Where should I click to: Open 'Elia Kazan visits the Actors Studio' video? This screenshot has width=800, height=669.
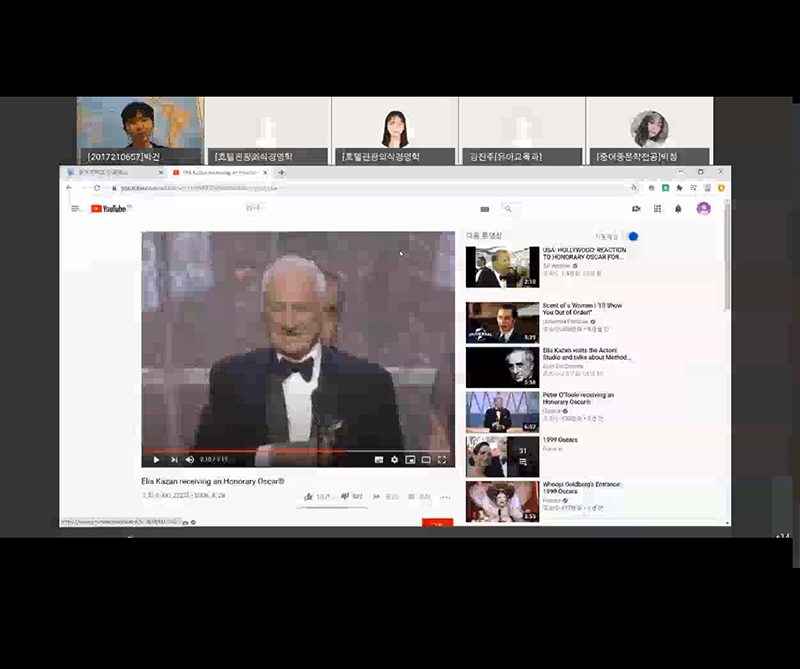(x=586, y=354)
